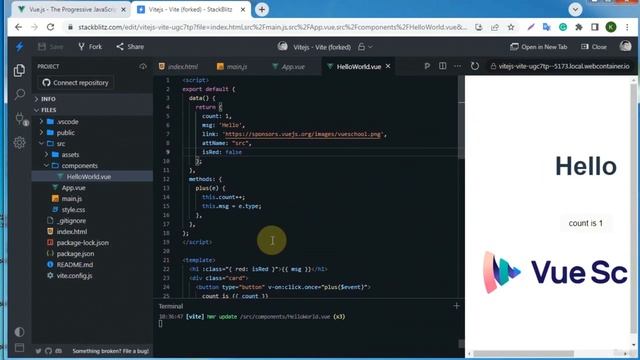Add a new terminal with plus icon
The width and height of the screenshot is (640, 360).
456,306
